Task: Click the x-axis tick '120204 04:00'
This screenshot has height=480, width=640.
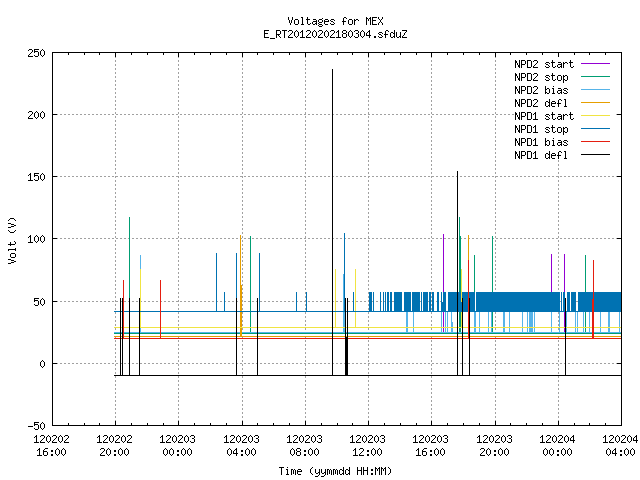Action: (x=620, y=446)
